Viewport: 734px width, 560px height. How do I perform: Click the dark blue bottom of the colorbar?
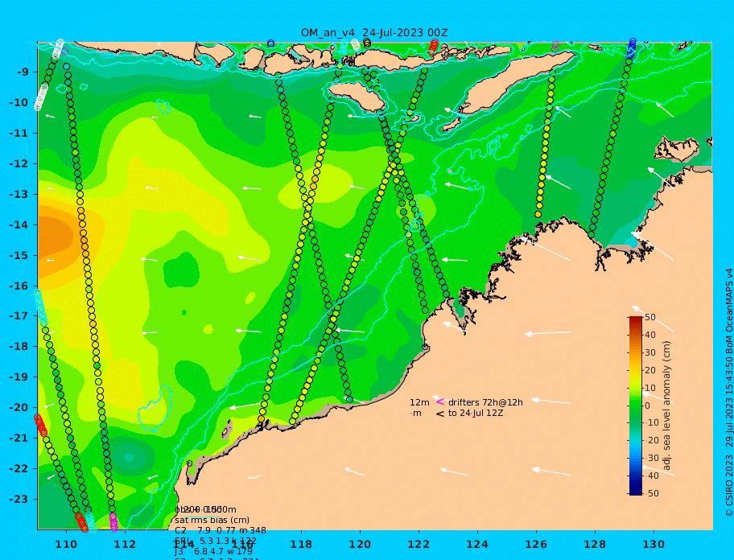coord(636,492)
